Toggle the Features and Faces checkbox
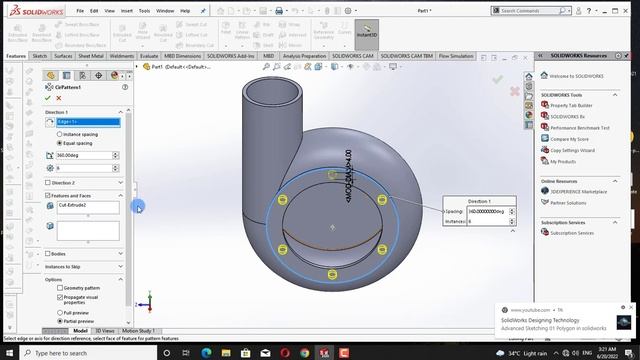 click(48, 196)
